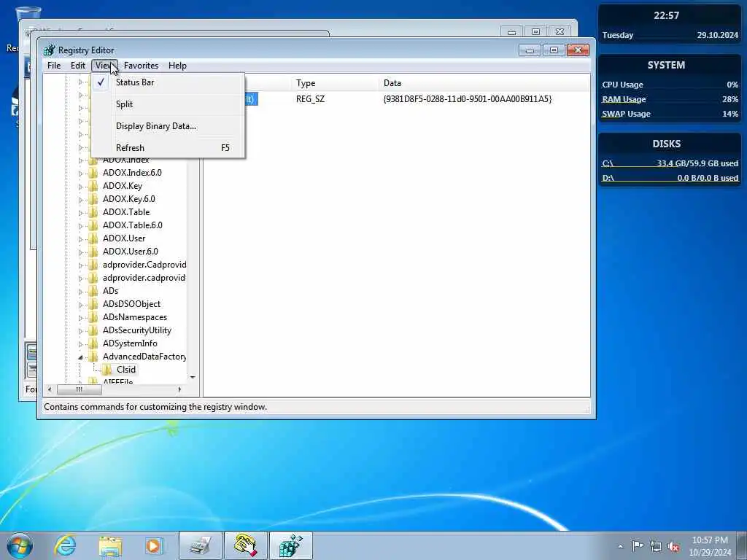
Task: Open the Favorites menu
Action: [x=141, y=66]
